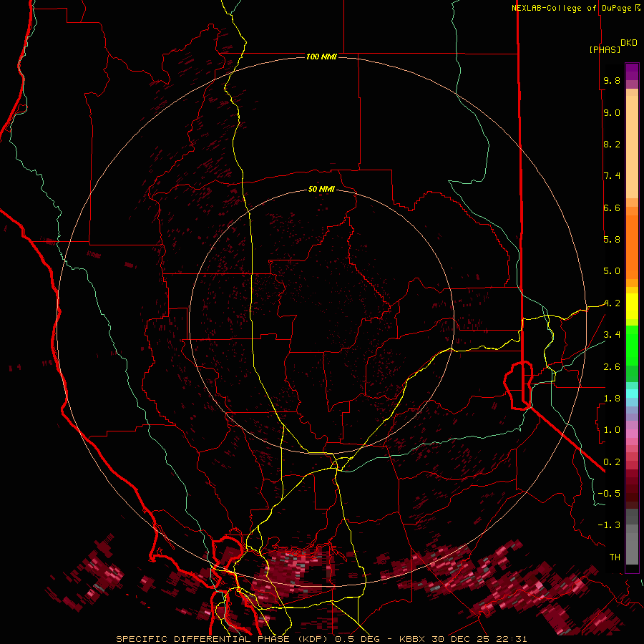Click the 9.0 value on the color scale
This screenshot has width=644, height=644.
[x=612, y=112]
